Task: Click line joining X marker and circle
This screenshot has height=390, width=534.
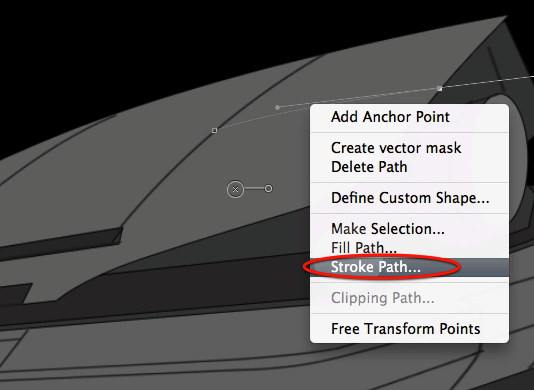Action: 254,188
